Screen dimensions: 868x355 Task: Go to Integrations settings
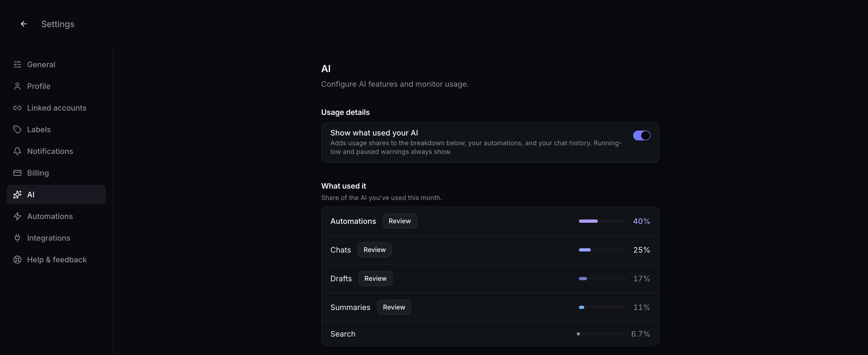(x=56, y=238)
